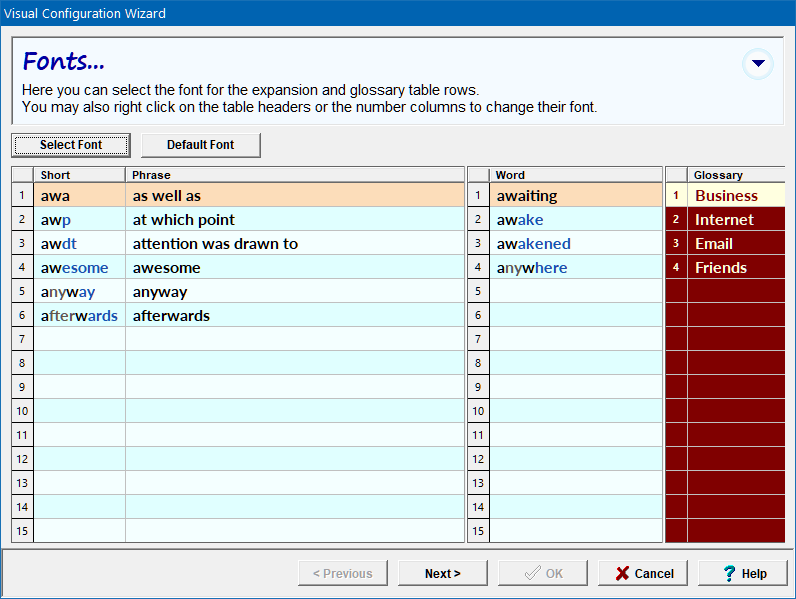The height and width of the screenshot is (599, 796).
Task: Expand the round dropdown arrow beside Fonts
Action: 758,64
